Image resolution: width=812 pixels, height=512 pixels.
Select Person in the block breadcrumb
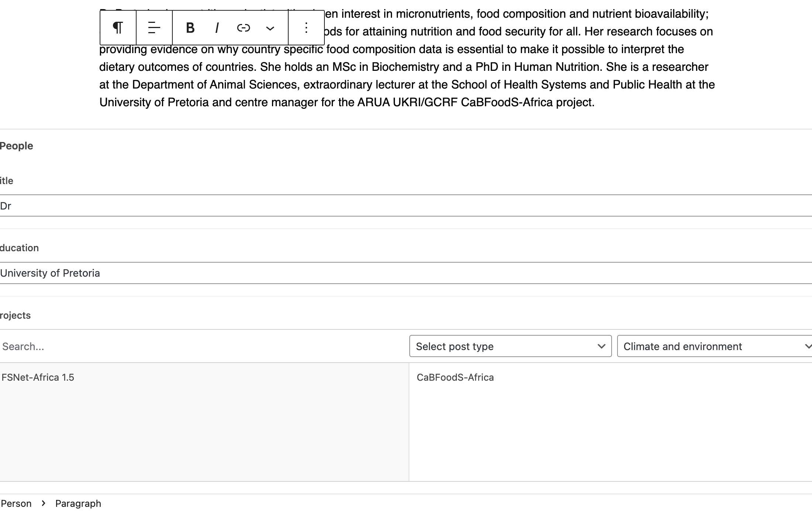16,504
